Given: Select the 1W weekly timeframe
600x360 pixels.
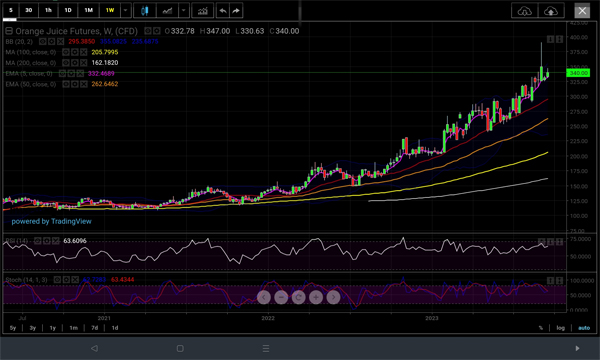Looking at the screenshot, I should (110, 10).
